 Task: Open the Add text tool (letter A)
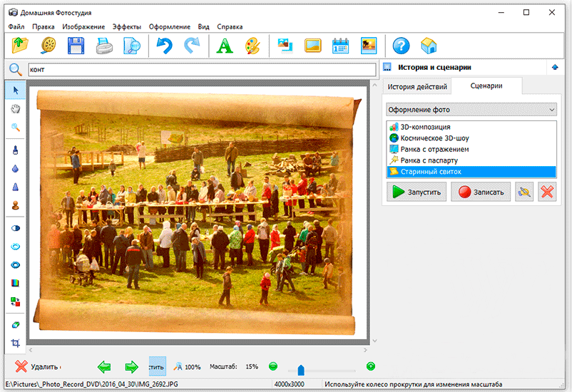pyautogui.click(x=225, y=46)
